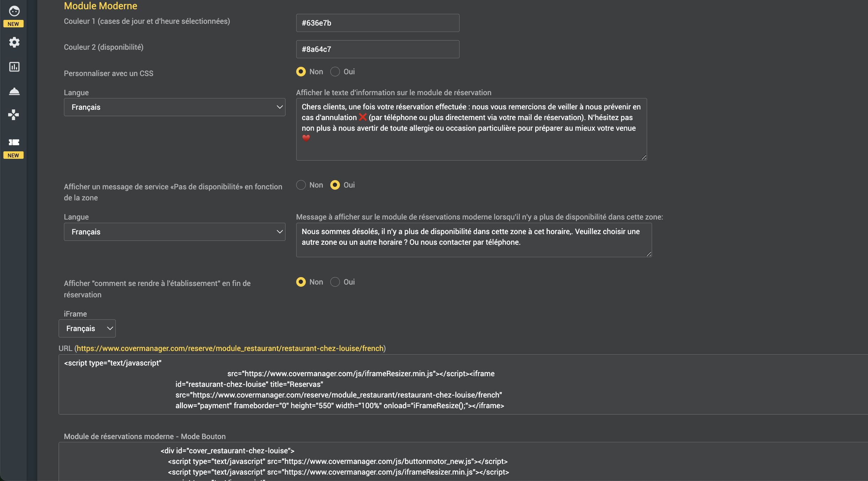Open the first Langue dropdown
Screen dimensions: 868x481
point(174,107)
